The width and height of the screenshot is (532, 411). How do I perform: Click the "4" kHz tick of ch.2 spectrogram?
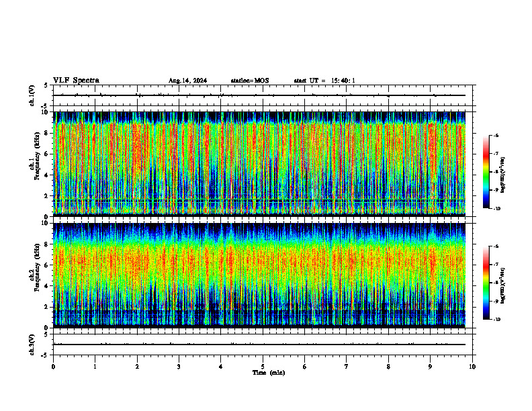pyautogui.click(x=47, y=286)
